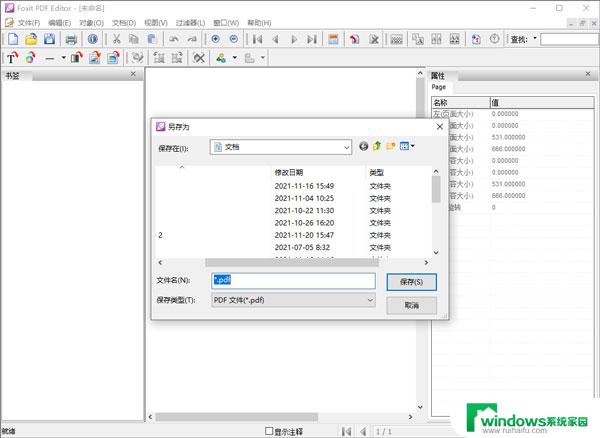
Task: Open the 查找 search options dropdown arrow
Action: coord(535,39)
